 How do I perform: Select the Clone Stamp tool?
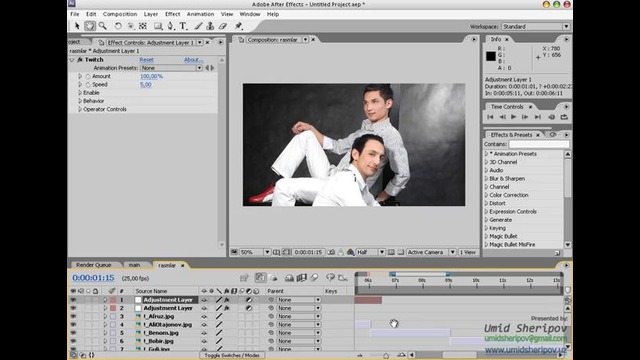[x=210, y=26]
